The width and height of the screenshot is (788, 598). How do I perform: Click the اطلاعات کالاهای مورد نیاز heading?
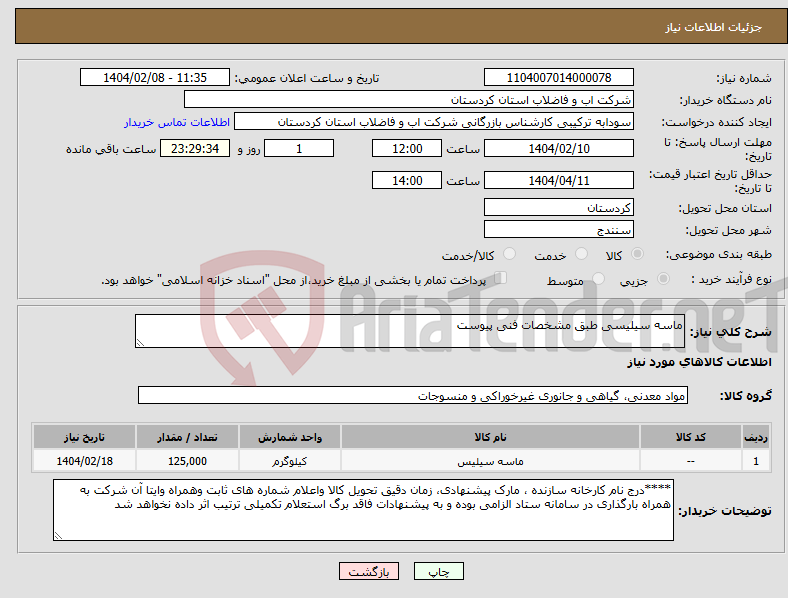point(699,362)
